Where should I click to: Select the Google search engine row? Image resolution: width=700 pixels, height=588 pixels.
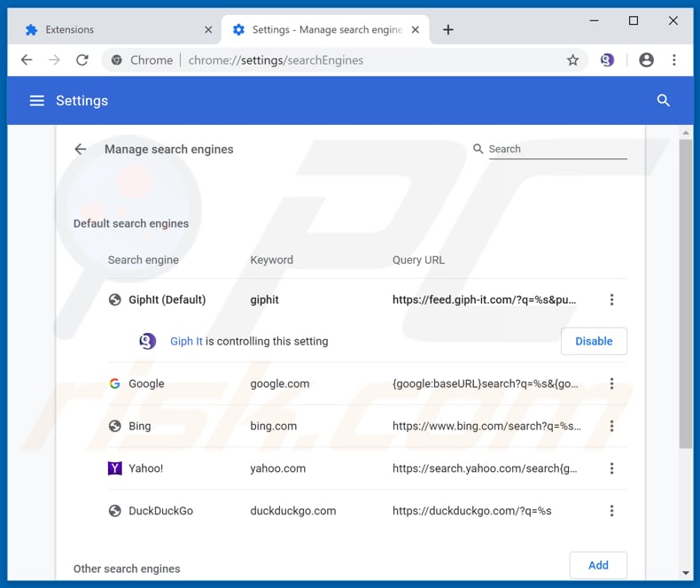[367, 383]
